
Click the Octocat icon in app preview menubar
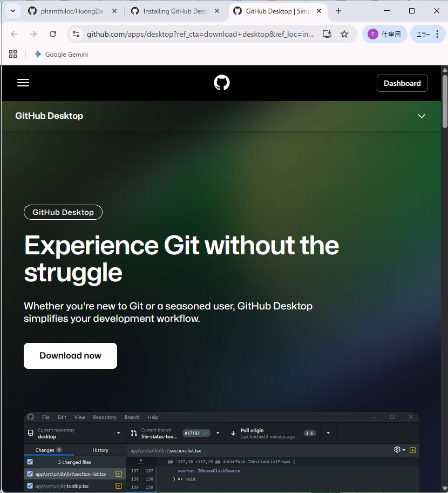pyautogui.click(x=30, y=417)
